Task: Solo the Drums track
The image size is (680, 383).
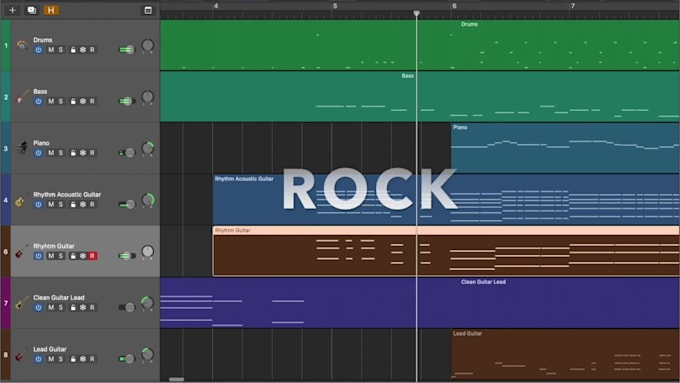Action: (61, 50)
